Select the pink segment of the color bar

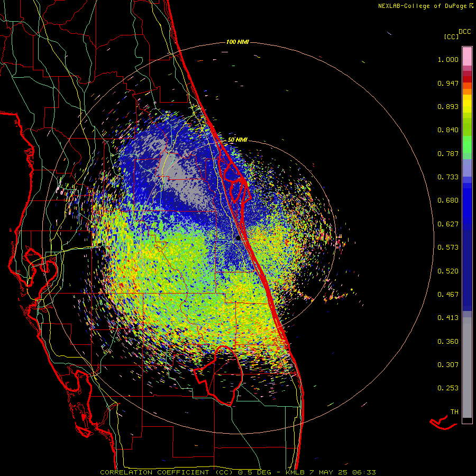[467, 56]
